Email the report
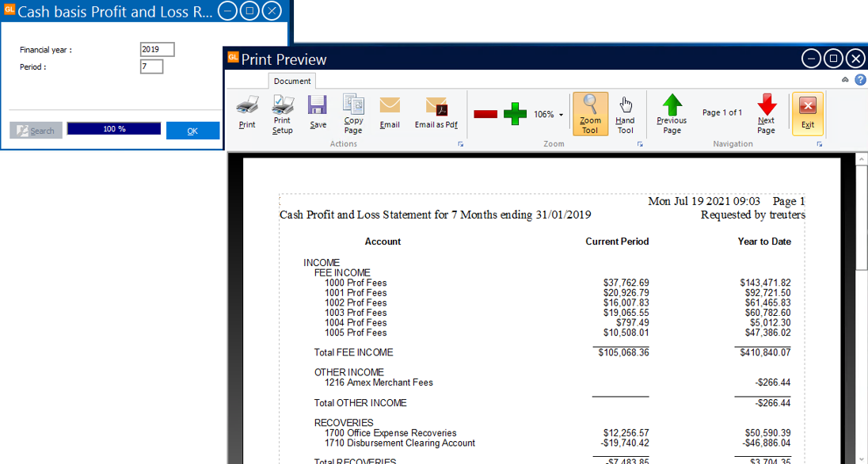Image resolution: width=868 pixels, height=464 pixels. click(x=389, y=113)
